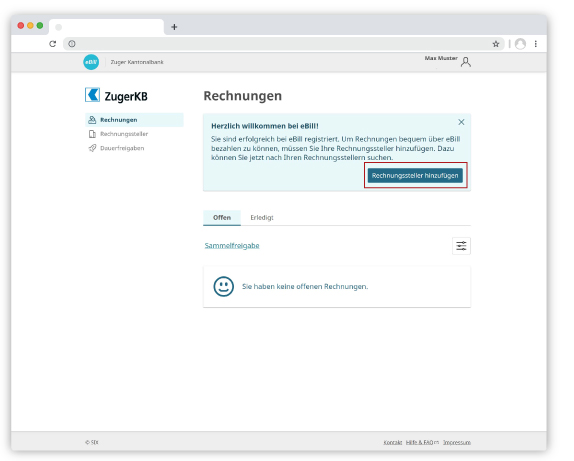Click the round eBill logo icon
Viewport: 574px width, 461px height.
(91, 62)
